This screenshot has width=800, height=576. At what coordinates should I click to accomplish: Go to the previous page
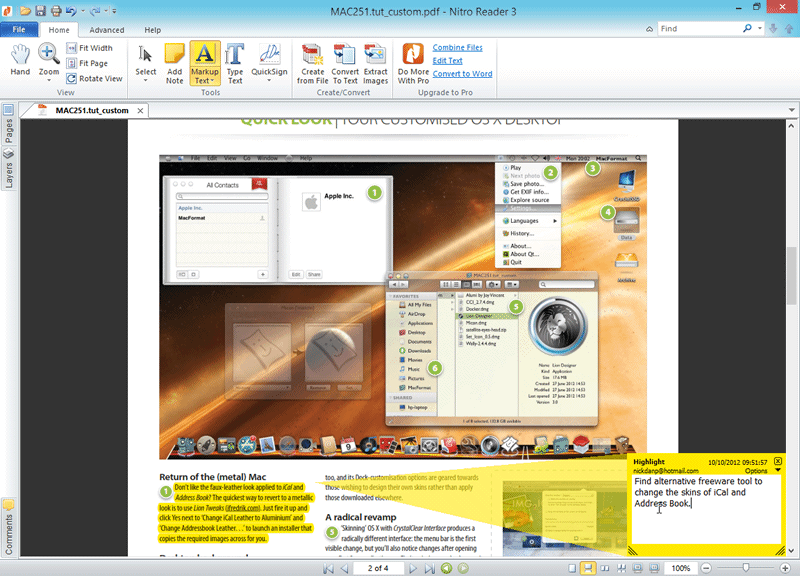[344, 568]
